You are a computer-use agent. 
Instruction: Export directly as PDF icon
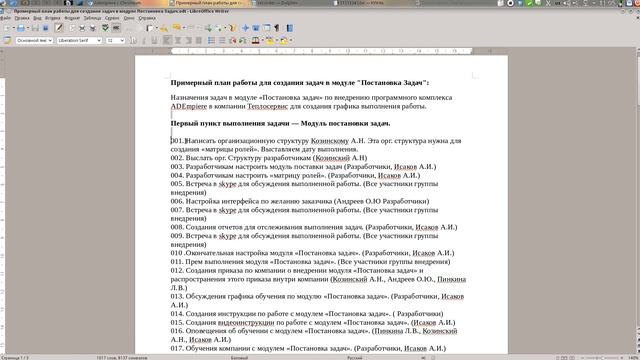[72, 28]
